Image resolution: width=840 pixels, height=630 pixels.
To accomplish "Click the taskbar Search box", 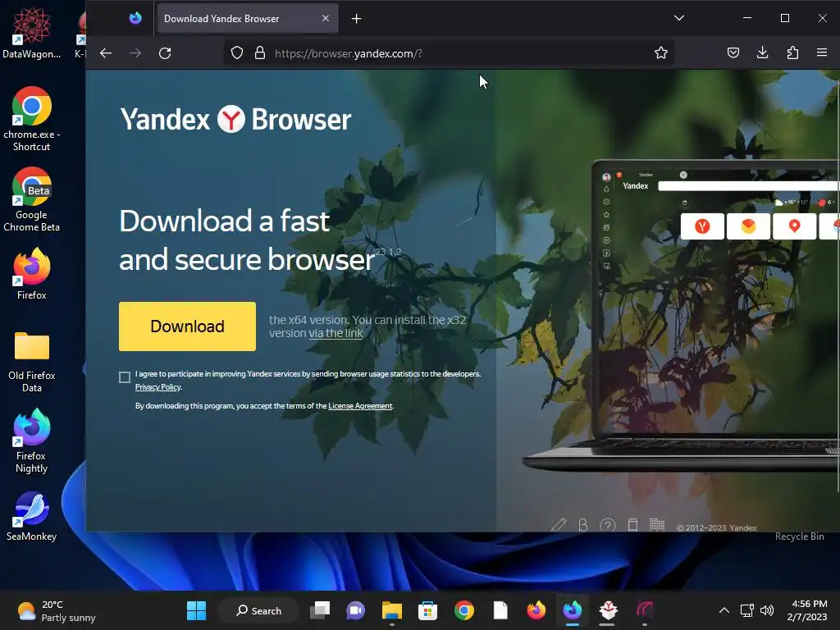I will [x=258, y=610].
